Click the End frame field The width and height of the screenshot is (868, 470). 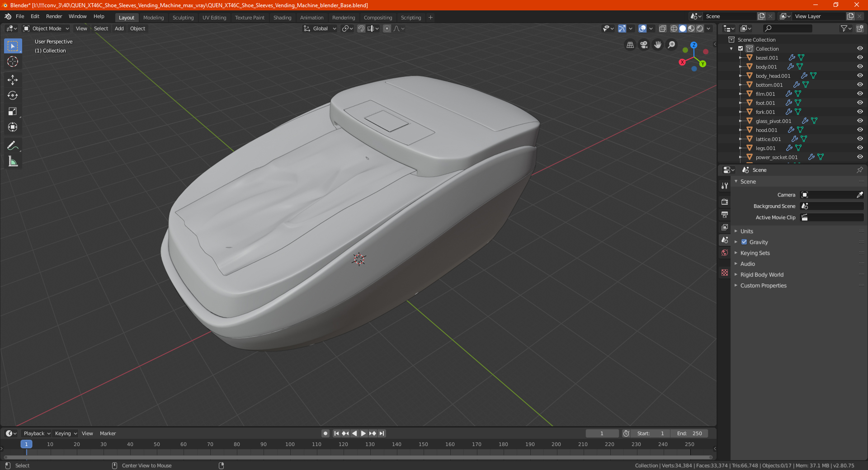click(x=689, y=433)
